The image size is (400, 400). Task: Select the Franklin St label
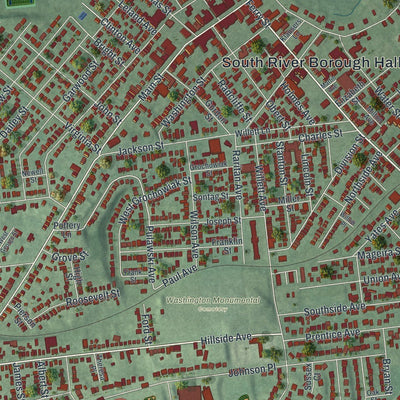click(x=227, y=245)
